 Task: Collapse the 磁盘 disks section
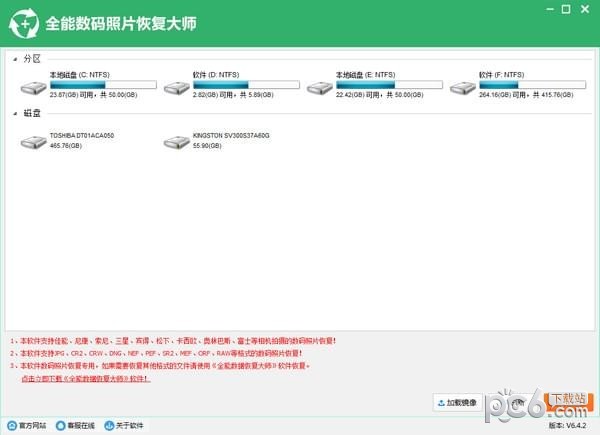(x=15, y=114)
